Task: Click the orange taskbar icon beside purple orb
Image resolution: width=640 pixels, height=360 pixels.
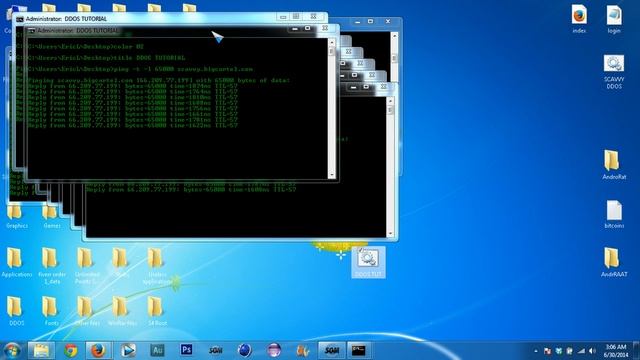Action: click(x=302, y=350)
